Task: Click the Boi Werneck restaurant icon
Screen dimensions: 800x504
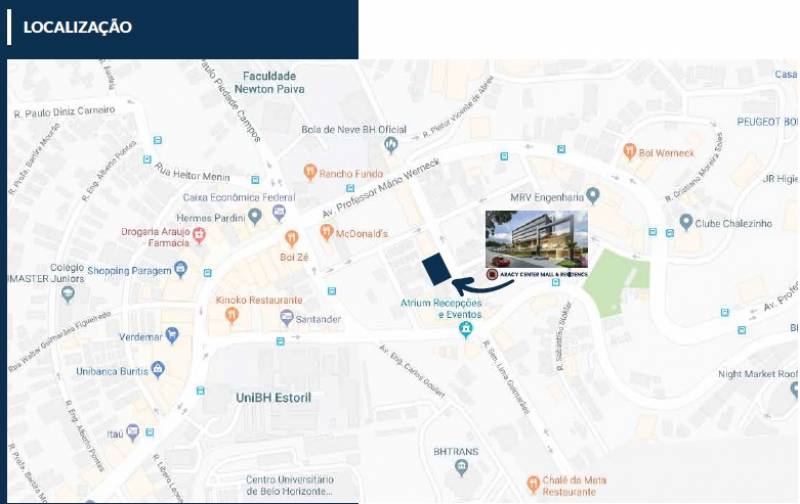Action: coord(630,152)
